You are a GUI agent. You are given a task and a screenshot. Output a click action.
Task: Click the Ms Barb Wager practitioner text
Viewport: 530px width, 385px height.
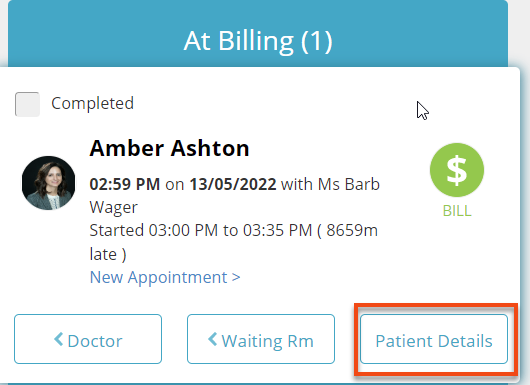click(x=235, y=196)
